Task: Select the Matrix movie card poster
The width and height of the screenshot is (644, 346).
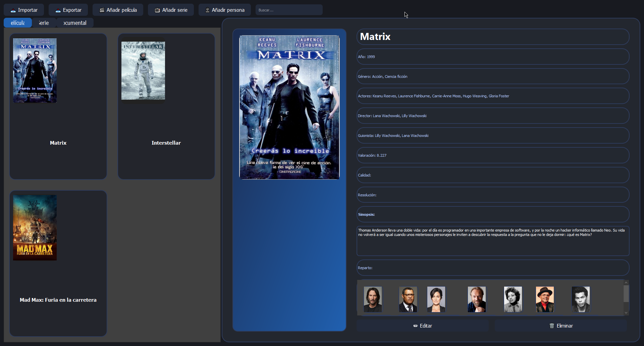Action: coord(35,70)
